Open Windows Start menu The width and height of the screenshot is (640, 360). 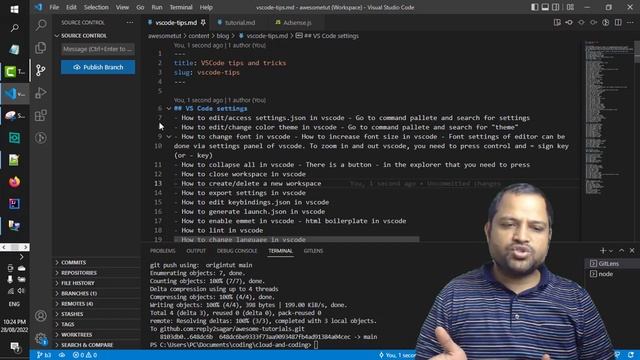[14, 9]
